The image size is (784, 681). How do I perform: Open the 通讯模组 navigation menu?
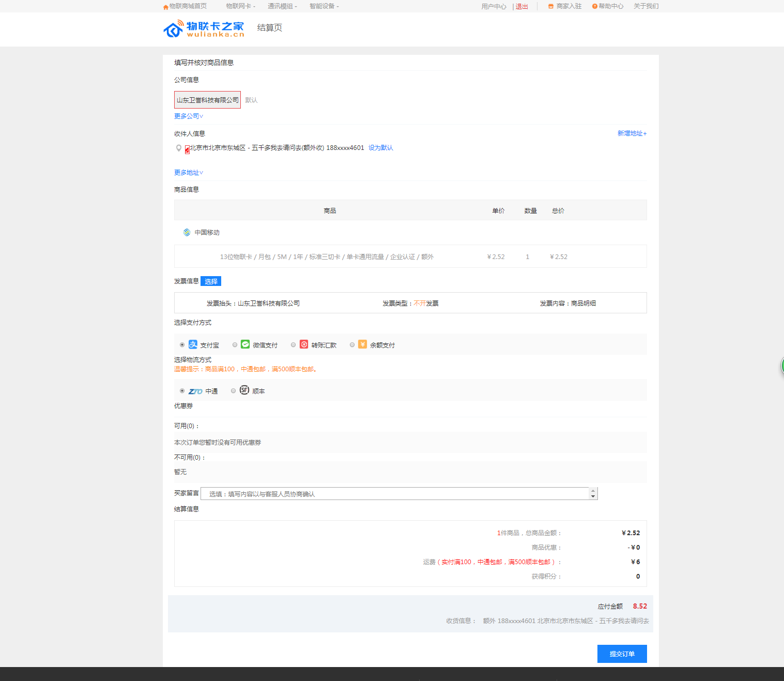pos(282,6)
